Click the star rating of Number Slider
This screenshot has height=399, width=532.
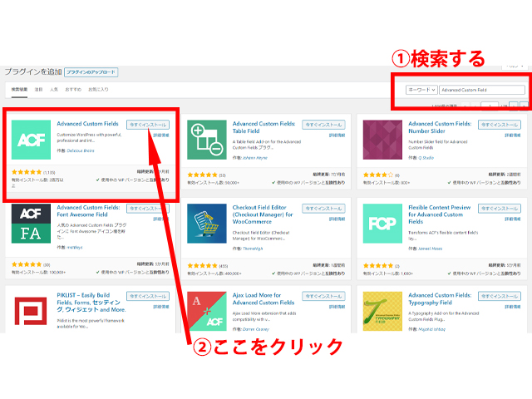click(x=378, y=175)
